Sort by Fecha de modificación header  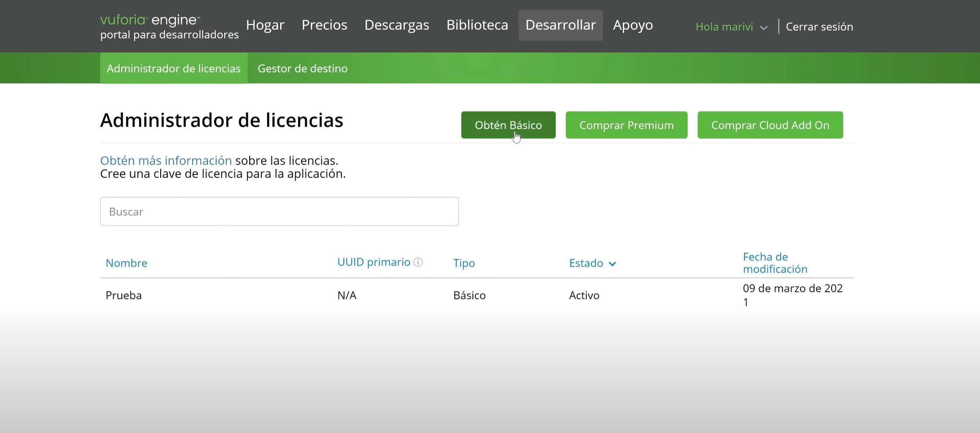click(775, 263)
